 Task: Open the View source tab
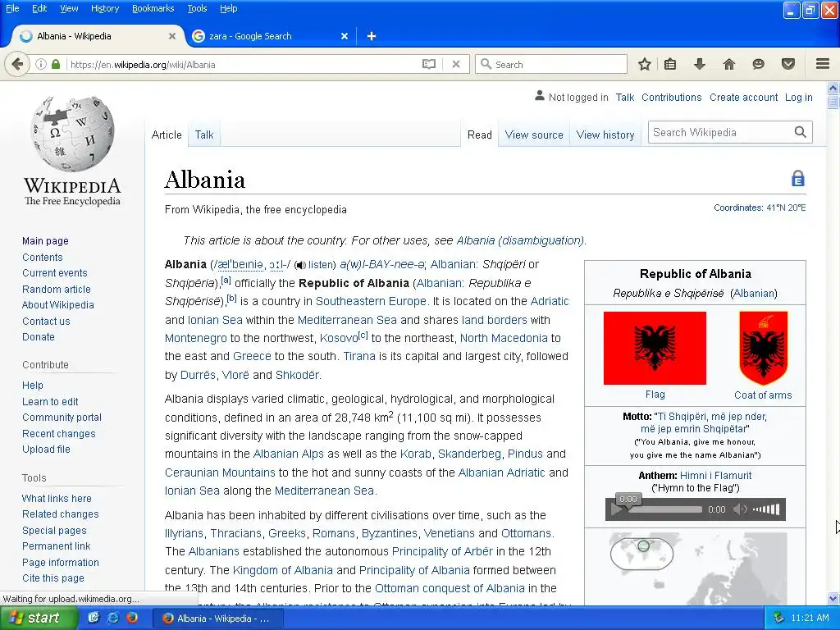click(534, 135)
